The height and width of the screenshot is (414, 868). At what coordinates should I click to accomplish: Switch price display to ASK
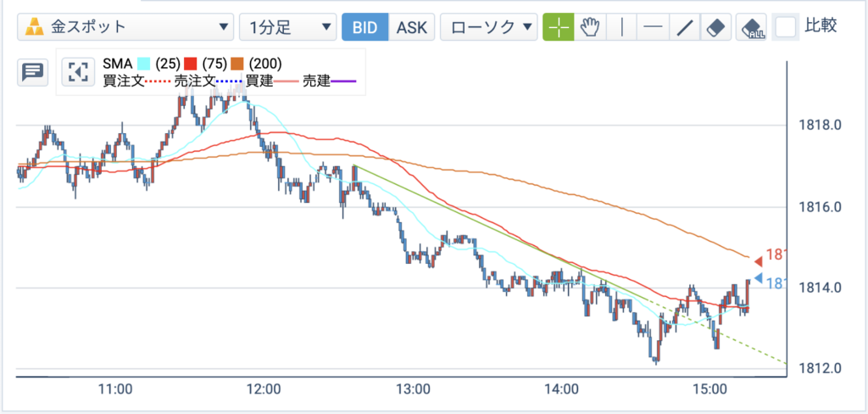(412, 27)
